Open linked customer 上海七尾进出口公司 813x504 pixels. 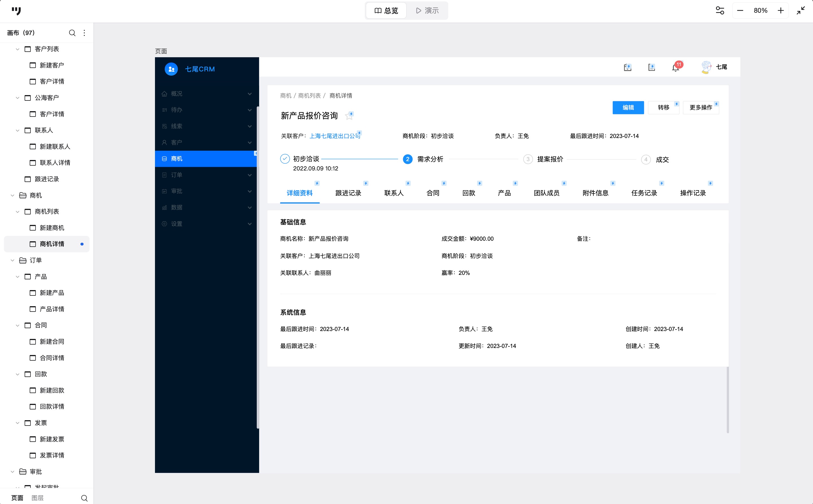coord(335,136)
